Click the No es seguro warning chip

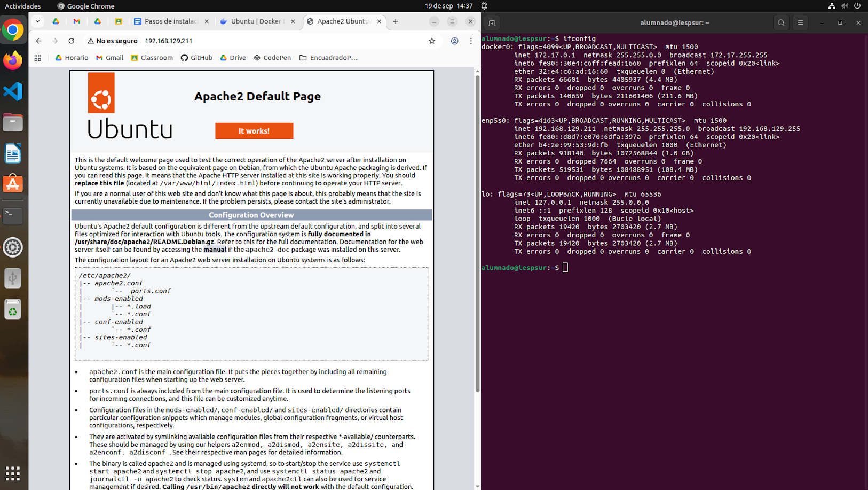(x=113, y=41)
